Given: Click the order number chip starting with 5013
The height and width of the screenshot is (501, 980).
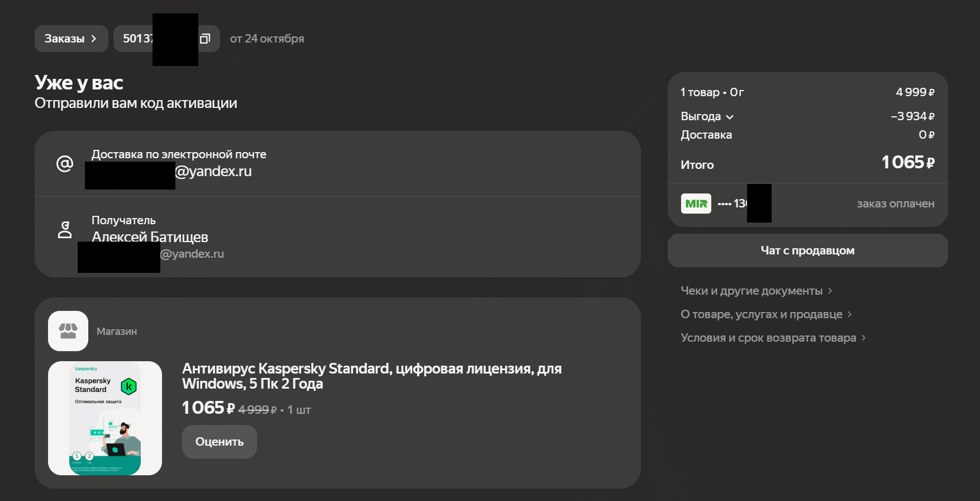Looking at the screenshot, I should tap(137, 39).
